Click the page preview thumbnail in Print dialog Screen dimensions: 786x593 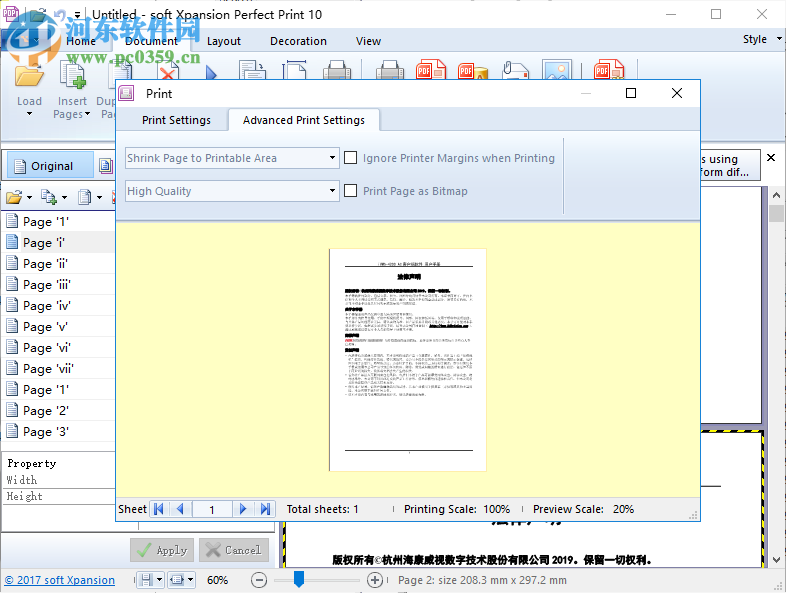[x=408, y=360]
